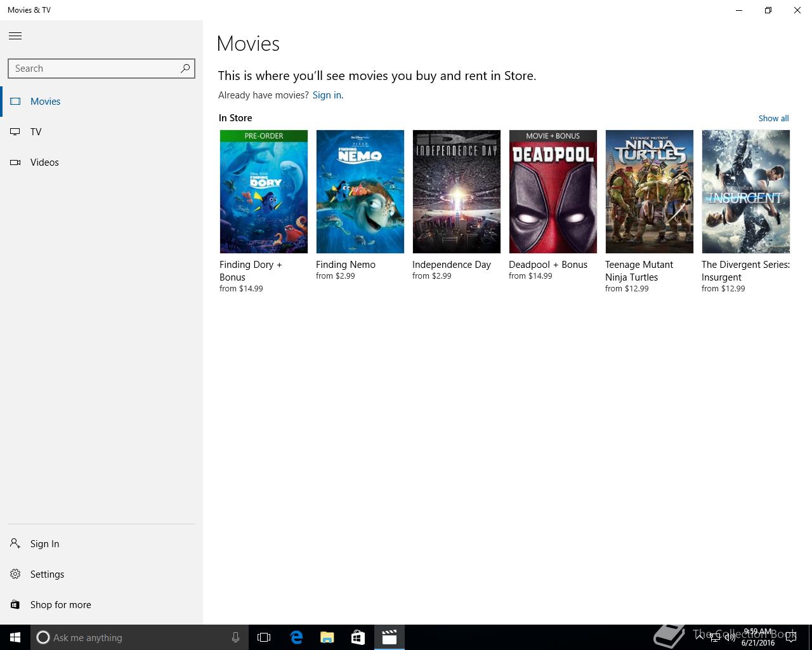Click the 'Finding Dory + Bonus' title
Viewport: 812px width, 650px height.
pos(251,271)
